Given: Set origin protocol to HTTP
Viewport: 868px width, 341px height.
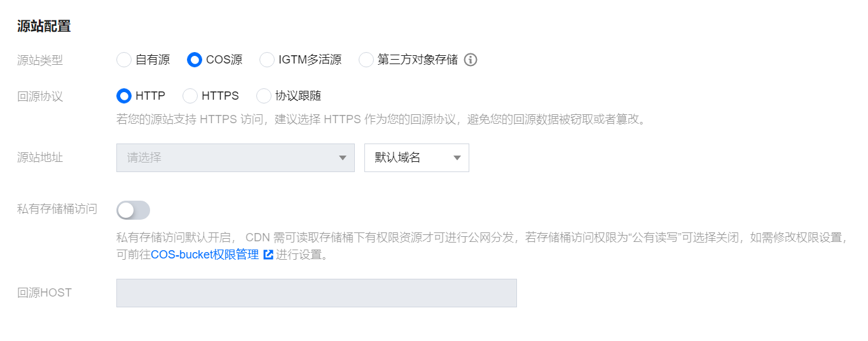Looking at the screenshot, I should click(x=124, y=96).
